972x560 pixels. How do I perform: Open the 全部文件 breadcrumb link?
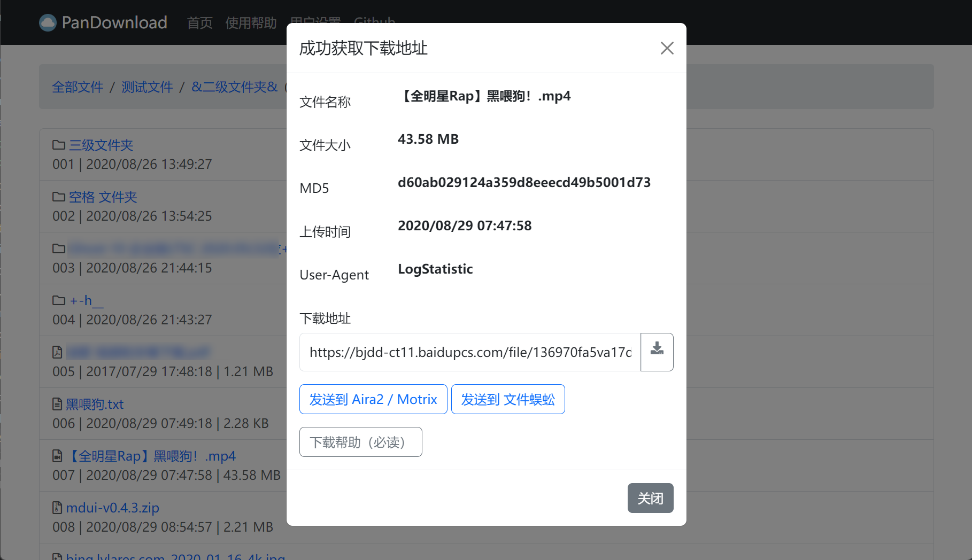tap(78, 87)
